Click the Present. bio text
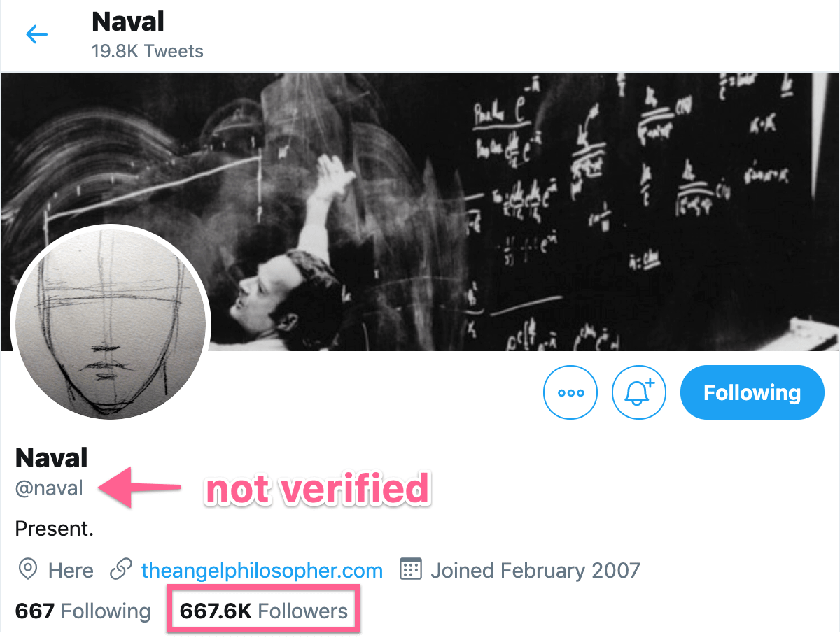Viewport: 840px width, 640px height. (55, 529)
